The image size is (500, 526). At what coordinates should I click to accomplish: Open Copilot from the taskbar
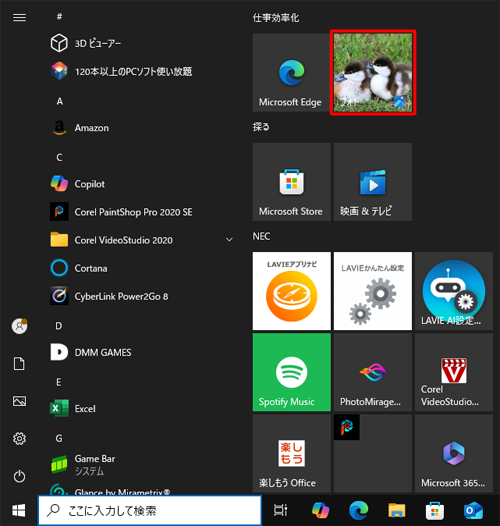[320, 511]
